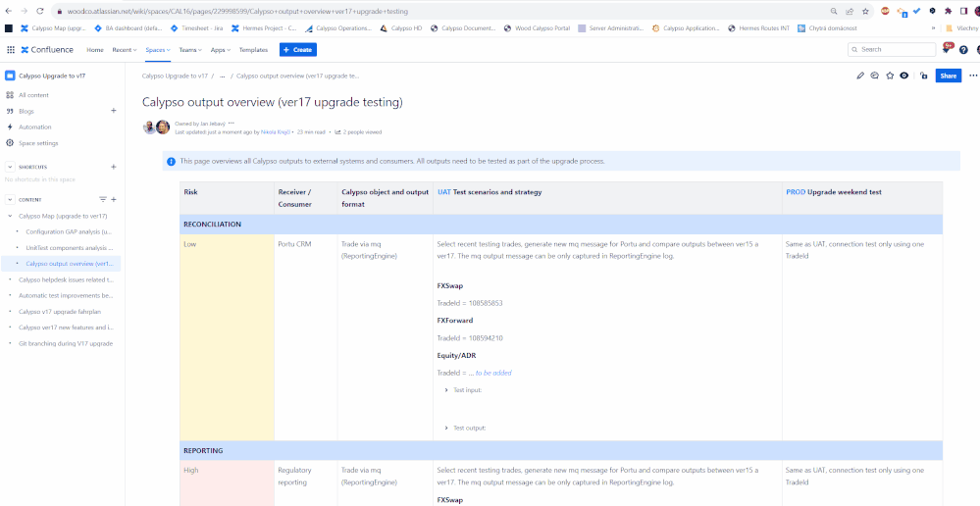980x506 pixels.
Task: Reload the browser page
Action: pos(40,11)
